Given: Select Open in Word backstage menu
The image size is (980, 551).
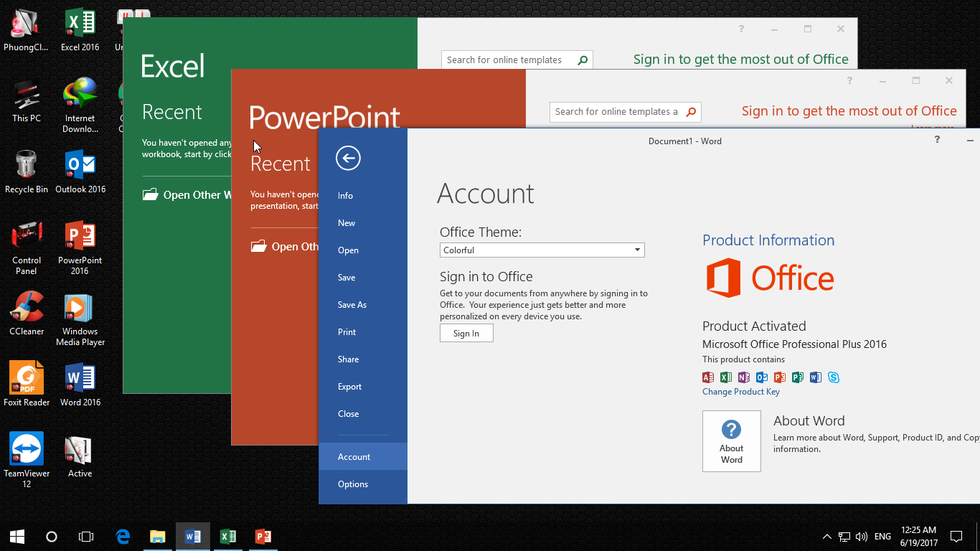Looking at the screenshot, I should tap(363, 250).
